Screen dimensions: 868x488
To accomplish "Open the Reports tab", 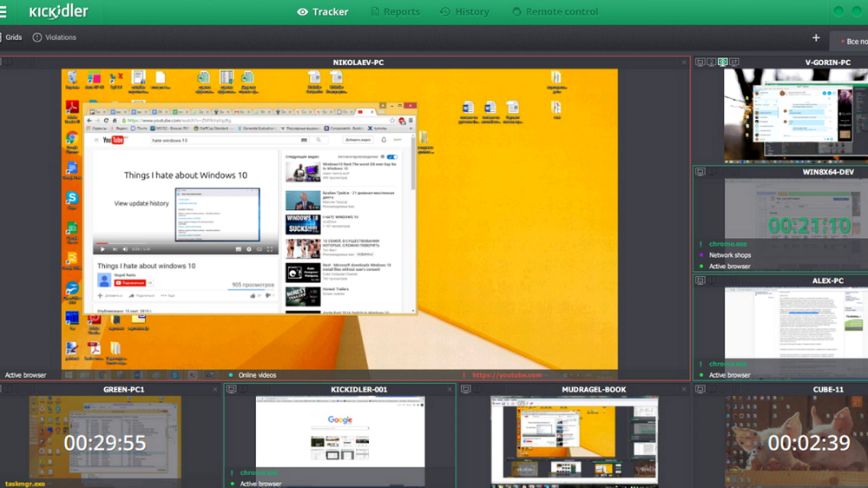I will pos(395,11).
